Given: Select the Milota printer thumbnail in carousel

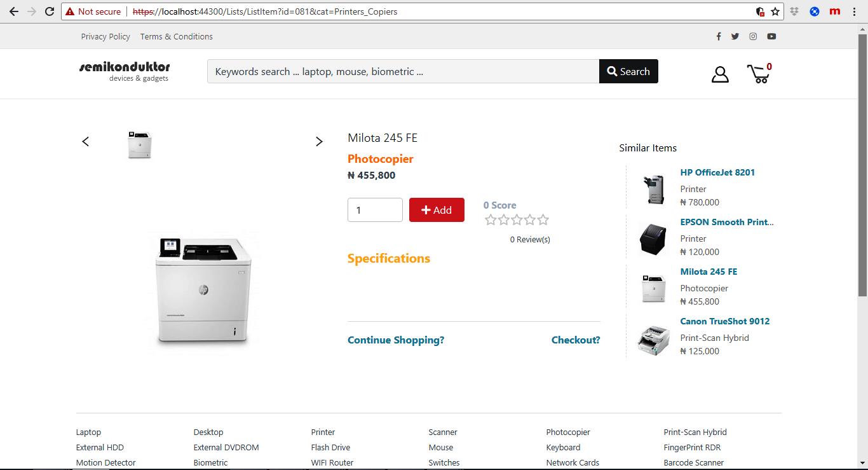Looking at the screenshot, I should tap(140, 145).
